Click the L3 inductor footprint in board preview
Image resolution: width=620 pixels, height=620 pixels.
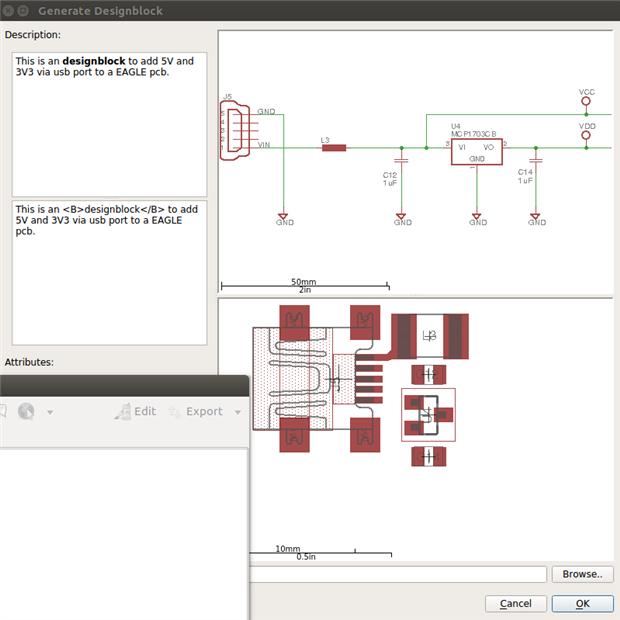click(429, 335)
